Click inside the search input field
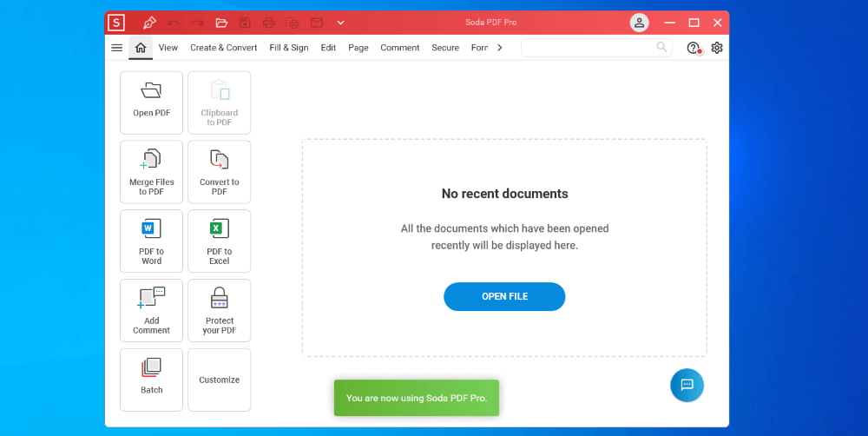The width and height of the screenshot is (868, 436). tap(596, 48)
